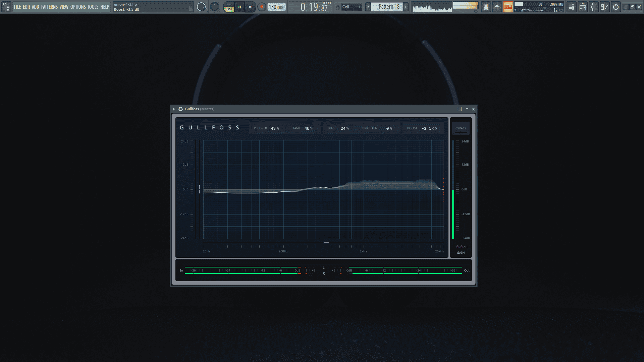Screen dimensions: 644x362
Task: Click the hat-shaped icon right of output meter
Action: coord(486,7)
